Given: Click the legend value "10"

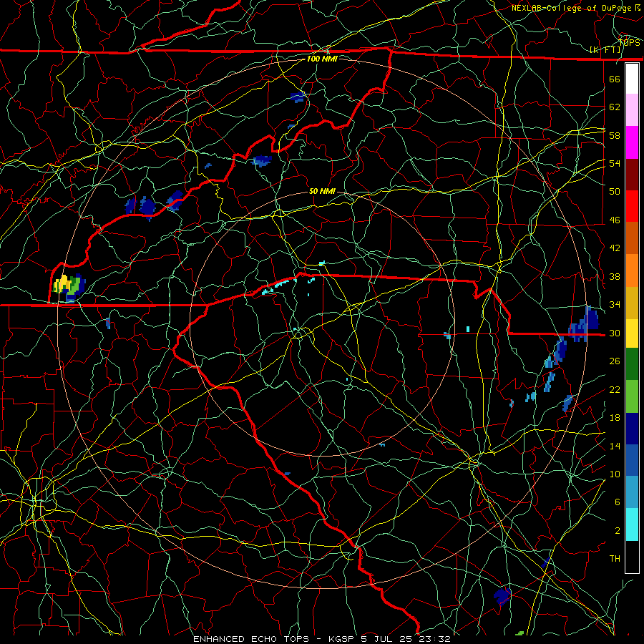Looking at the screenshot, I should click(x=615, y=474).
